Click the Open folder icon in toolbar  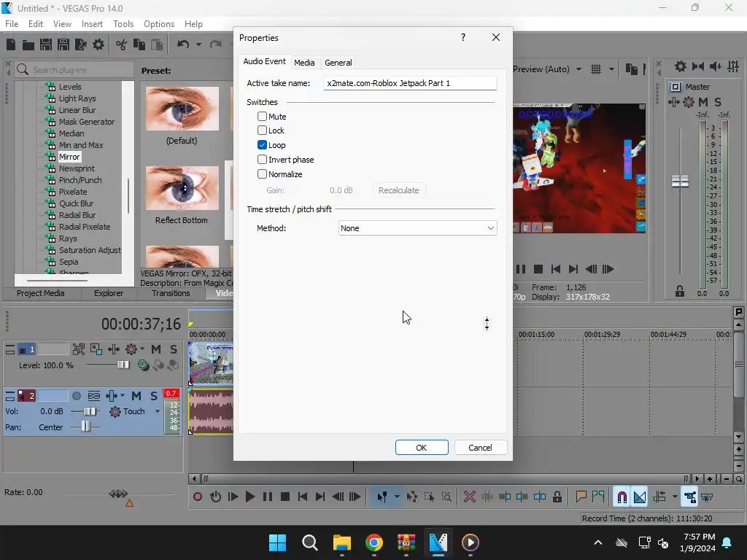click(28, 44)
